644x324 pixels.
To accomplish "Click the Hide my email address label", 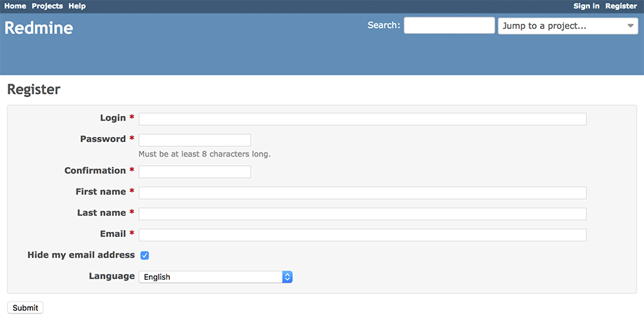I will [81, 255].
